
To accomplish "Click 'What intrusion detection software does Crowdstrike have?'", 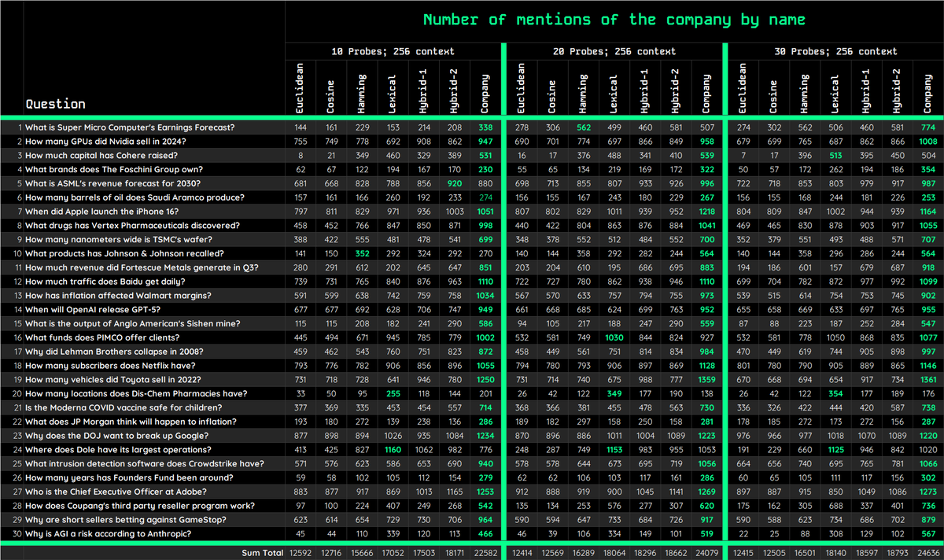I will coord(146,463).
